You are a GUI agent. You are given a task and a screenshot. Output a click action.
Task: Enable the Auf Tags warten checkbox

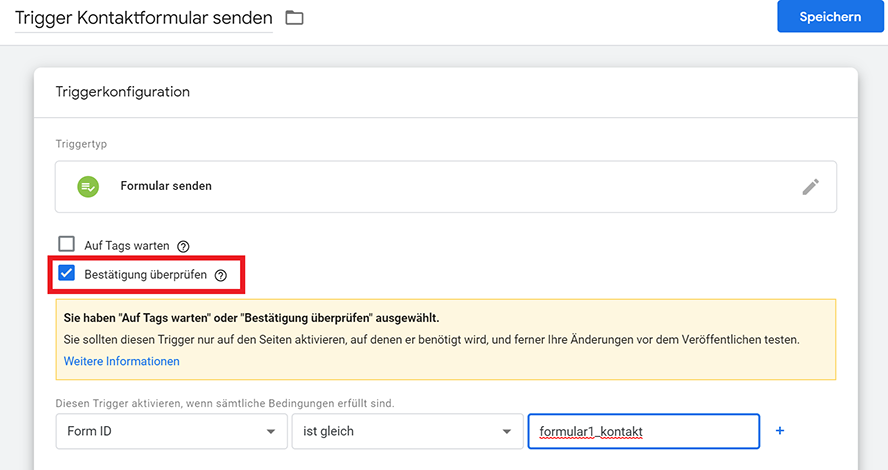(x=67, y=244)
